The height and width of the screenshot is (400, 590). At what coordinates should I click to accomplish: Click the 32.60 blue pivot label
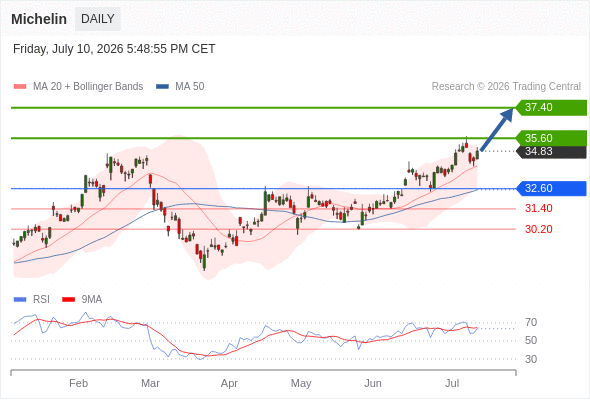pos(551,189)
